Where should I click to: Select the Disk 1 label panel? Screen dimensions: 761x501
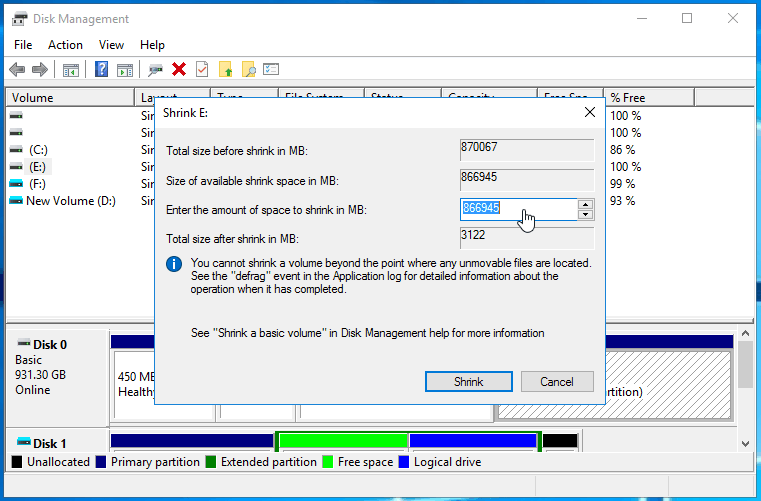point(57,442)
